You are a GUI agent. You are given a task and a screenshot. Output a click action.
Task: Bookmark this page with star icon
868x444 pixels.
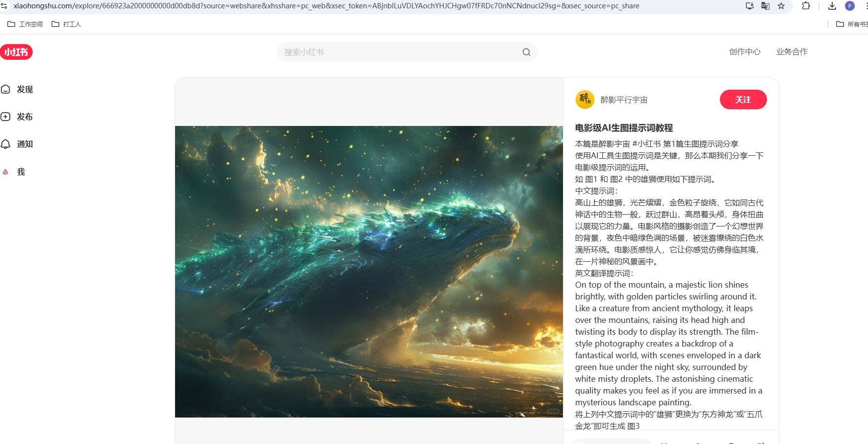pyautogui.click(x=781, y=6)
